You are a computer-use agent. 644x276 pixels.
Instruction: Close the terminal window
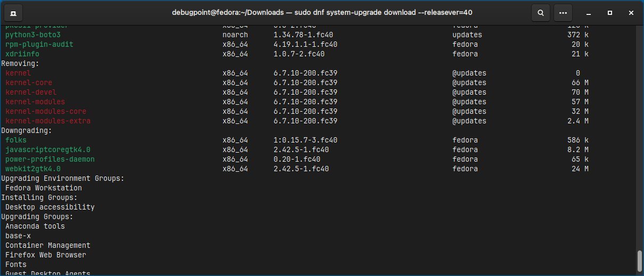630,12
